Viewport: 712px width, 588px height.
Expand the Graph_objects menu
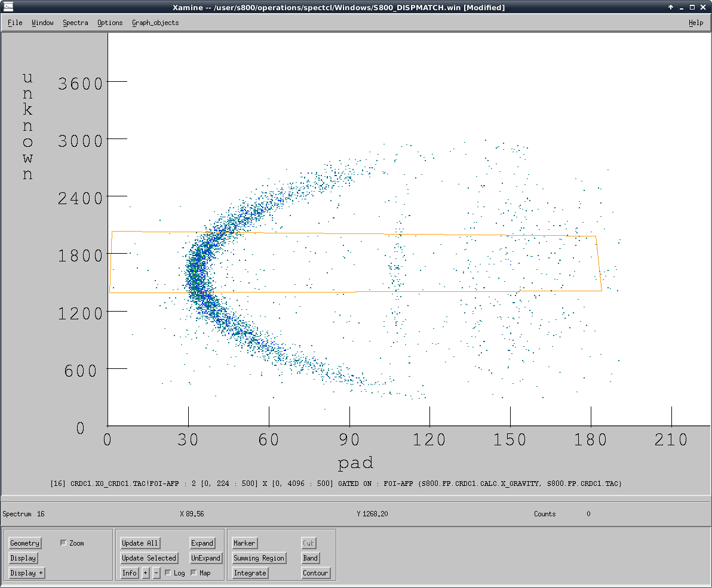(155, 23)
